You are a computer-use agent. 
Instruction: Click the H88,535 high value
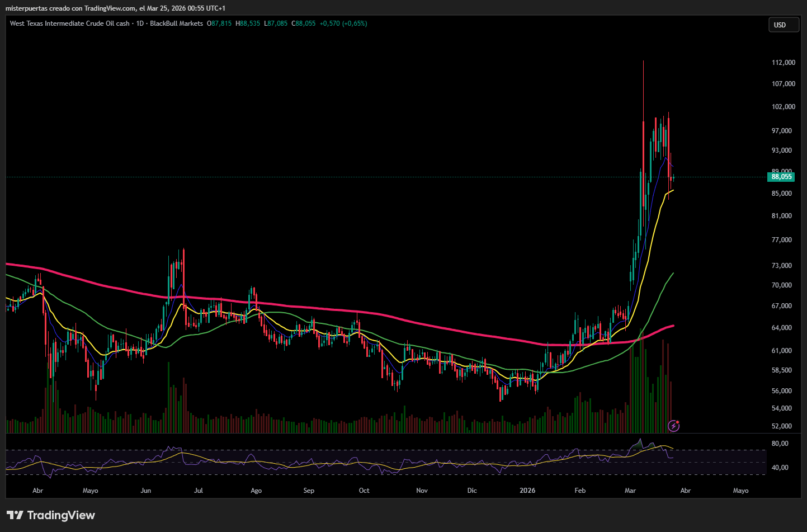point(248,23)
